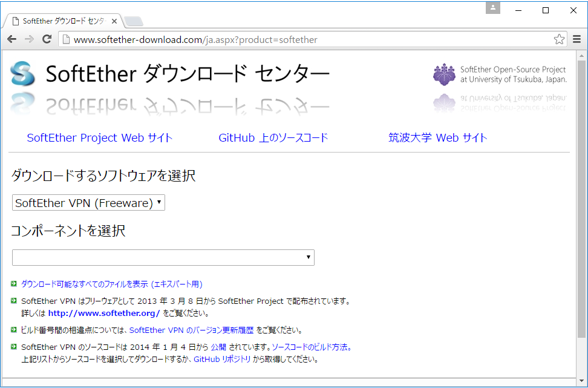This screenshot has width=588, height=388.
Task: Bookmark this page with the star icon
Action: pos(559,39)
